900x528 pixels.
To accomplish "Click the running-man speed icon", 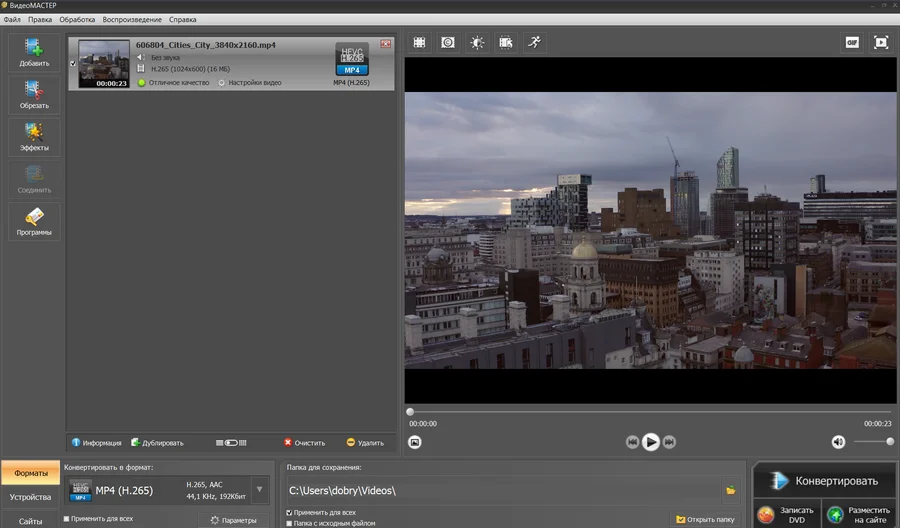I will click(x=535, y=42).
